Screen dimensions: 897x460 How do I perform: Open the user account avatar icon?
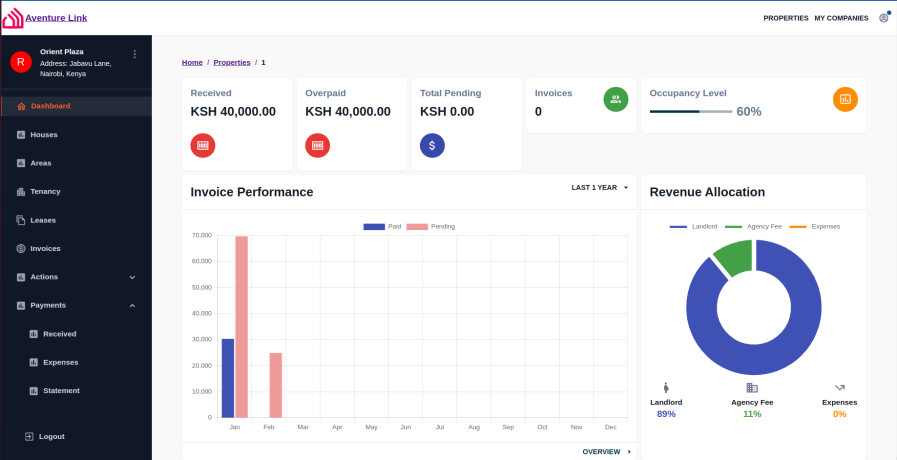click(884, 18)
